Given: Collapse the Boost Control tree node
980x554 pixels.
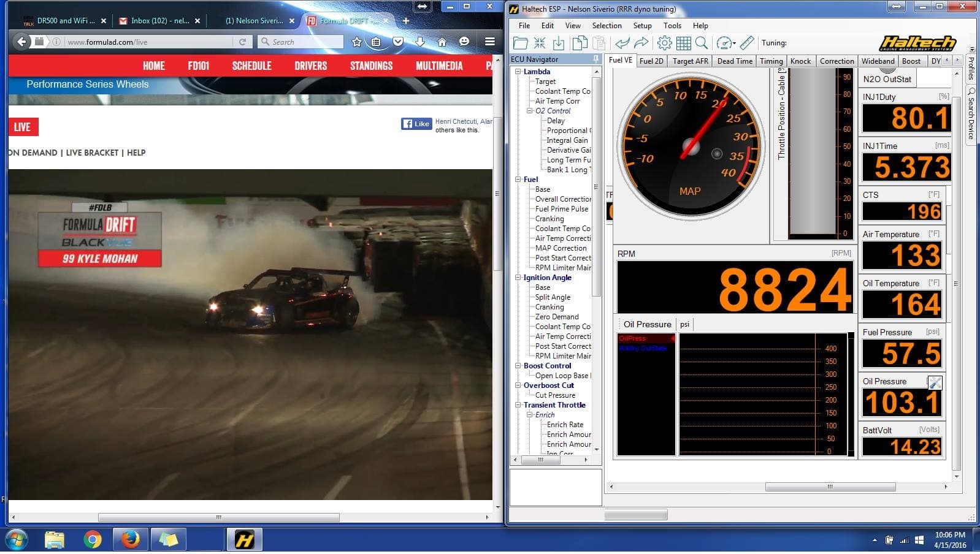Looking at the screenshot, I should point(518,366).
